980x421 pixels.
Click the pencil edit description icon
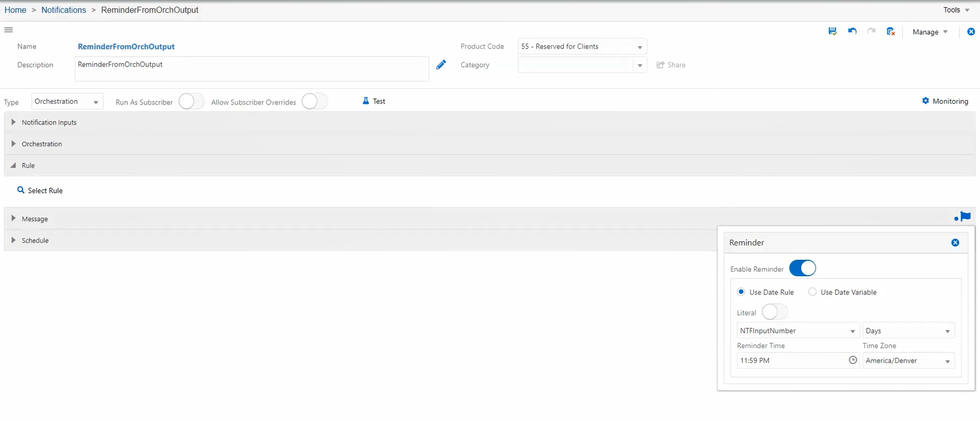441,65
